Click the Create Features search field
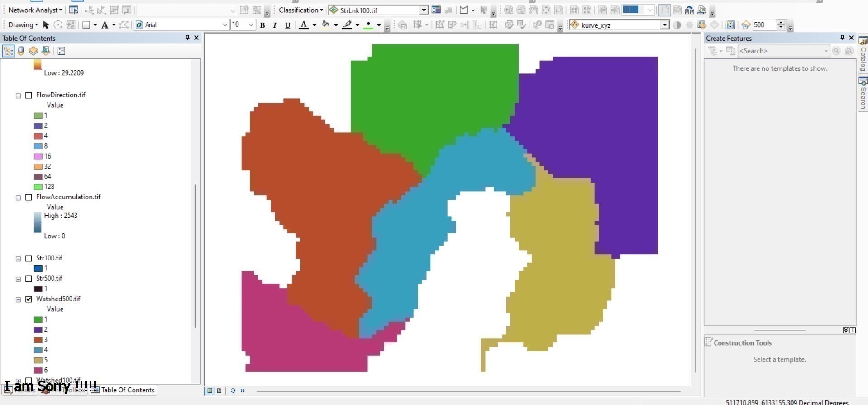Viewport: 868px width, 405px height. point(784,51)
